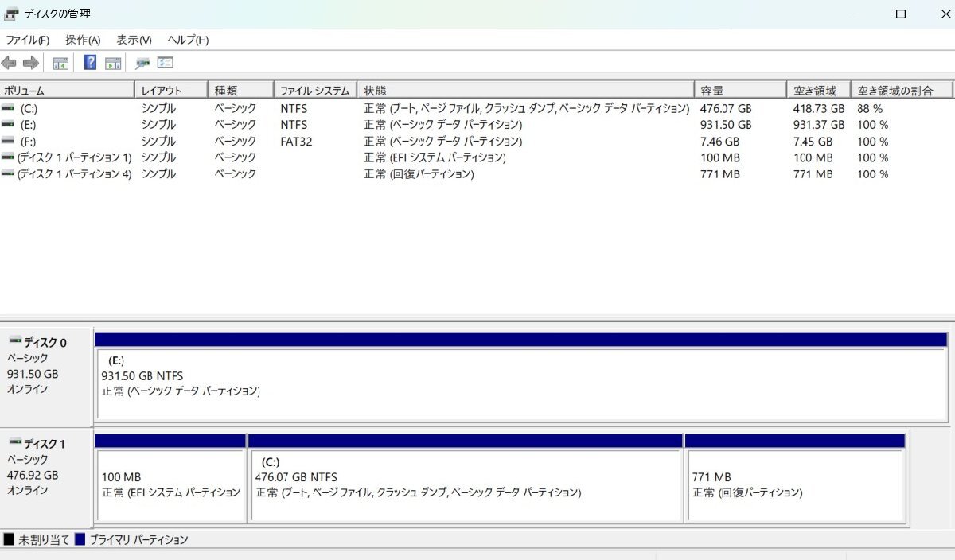Click the blue プライマリ パーティション legend swatch

click(80, 539)
